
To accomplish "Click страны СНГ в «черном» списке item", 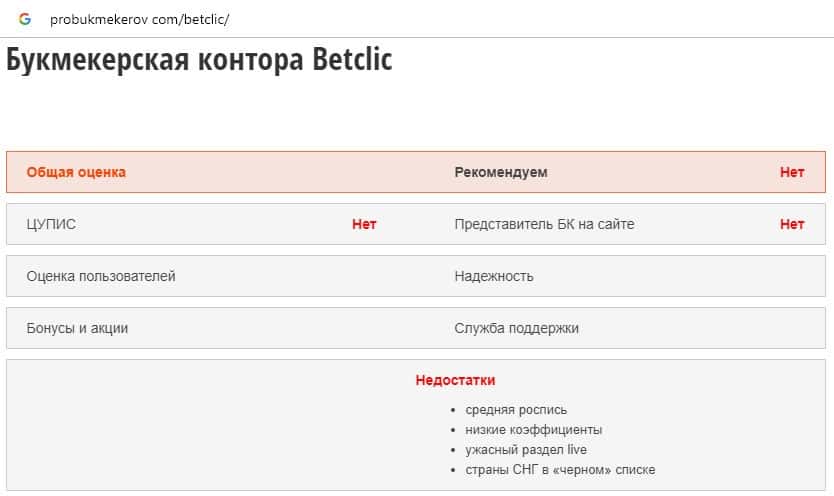I will 560,470.
